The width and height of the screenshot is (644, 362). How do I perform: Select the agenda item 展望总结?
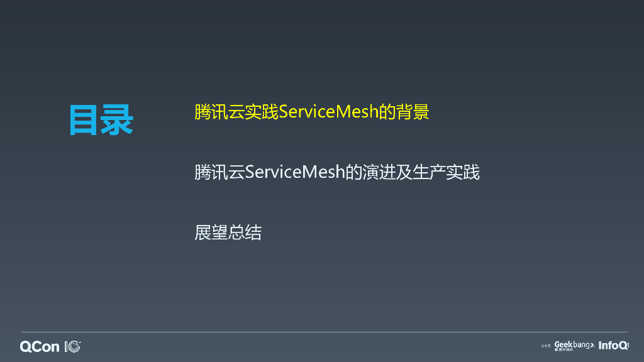point(228,233)
